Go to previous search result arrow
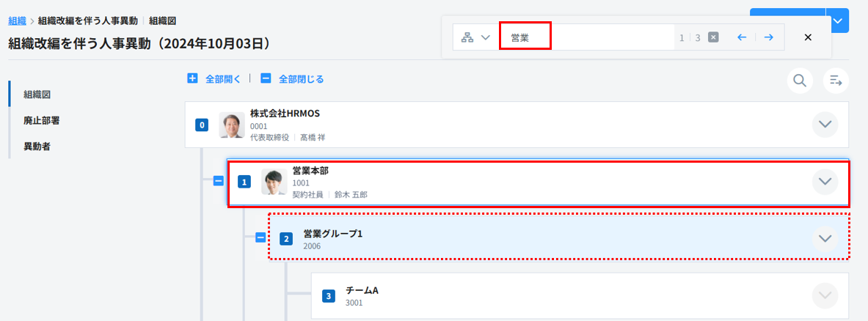 coord(742,37)
